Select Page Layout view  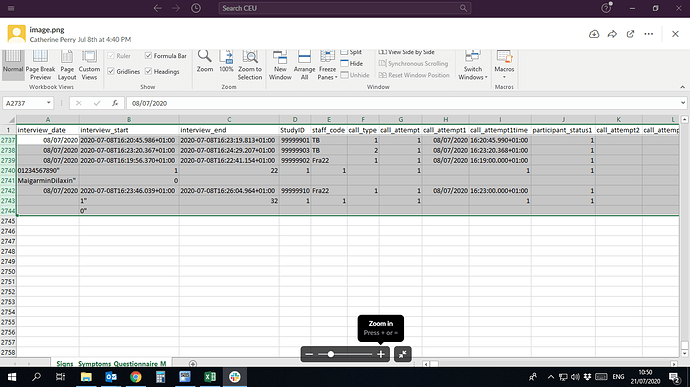tap(67, 65)
